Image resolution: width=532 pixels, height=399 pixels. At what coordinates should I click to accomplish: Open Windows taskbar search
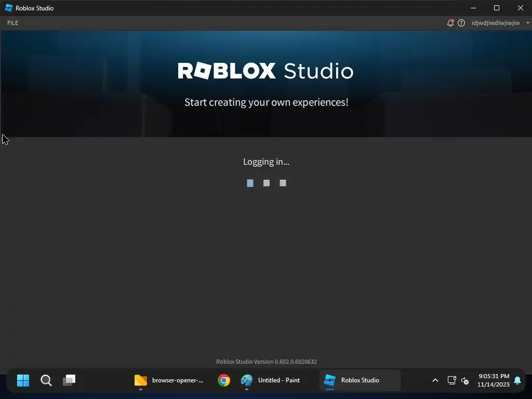(x=46, y=380)
